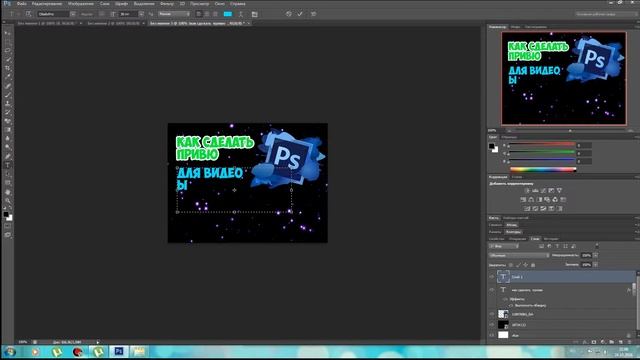Hide the black starfield image layer

point(491,325)
